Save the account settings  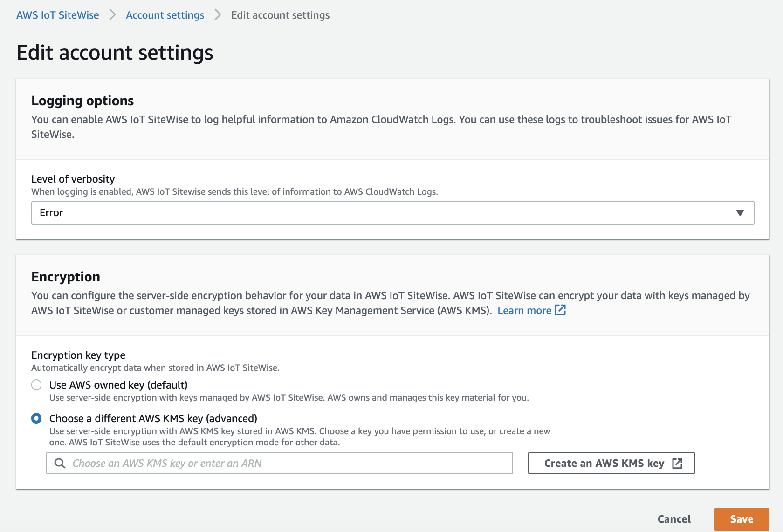[x=742, y=519]
